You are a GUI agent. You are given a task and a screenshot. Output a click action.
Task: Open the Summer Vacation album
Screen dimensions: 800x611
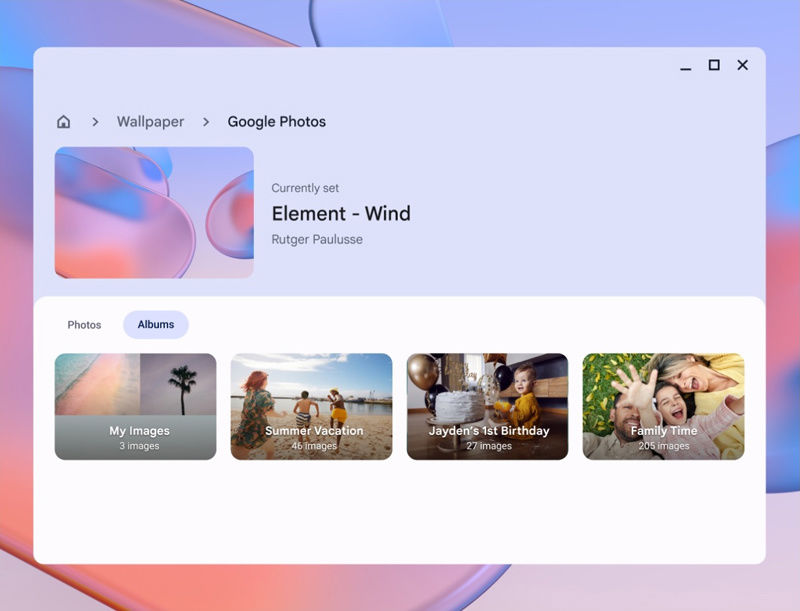[x=311, y=406]
